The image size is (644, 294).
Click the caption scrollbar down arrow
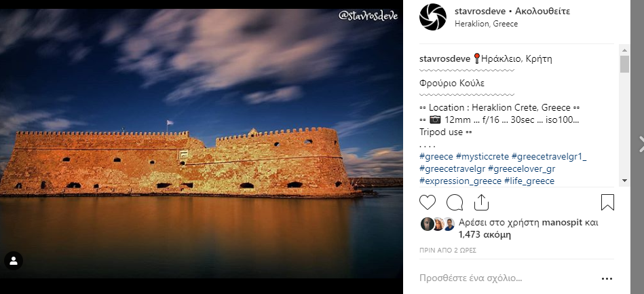(625, 180)
